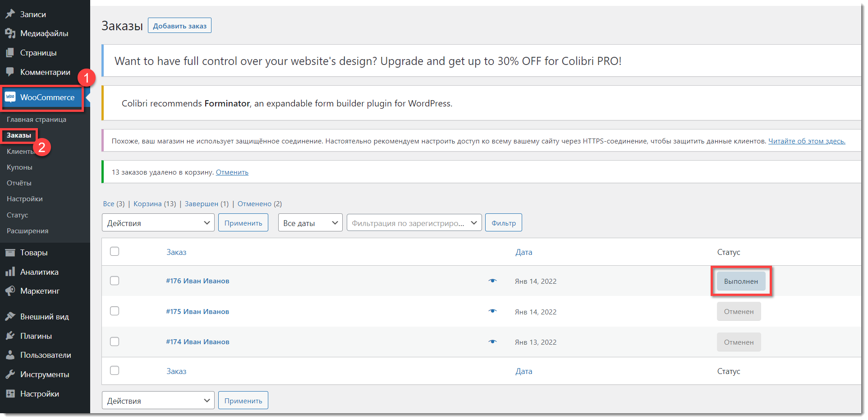Click top Применить button

(243, 223)
